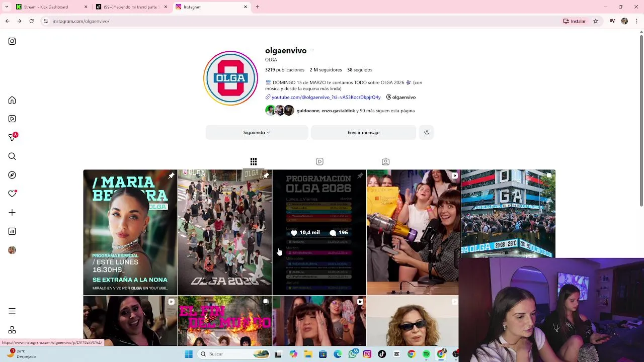Open Notifications heart icon

12,194
